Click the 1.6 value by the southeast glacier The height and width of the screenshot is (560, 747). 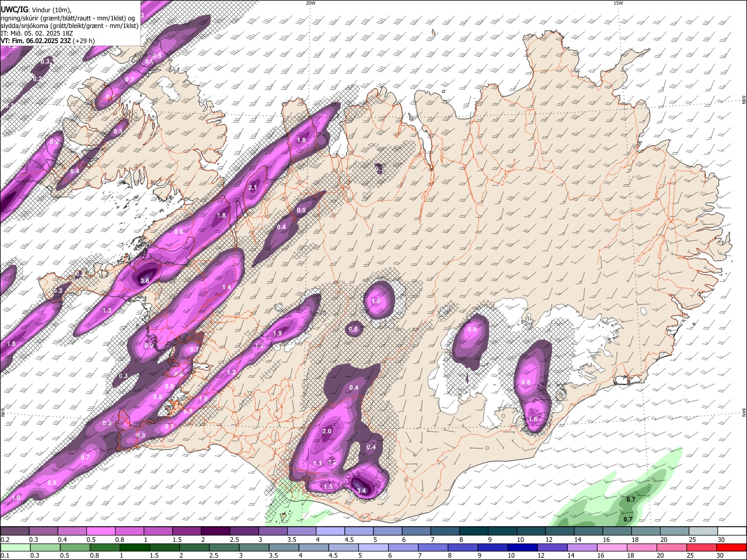[533, 419]
